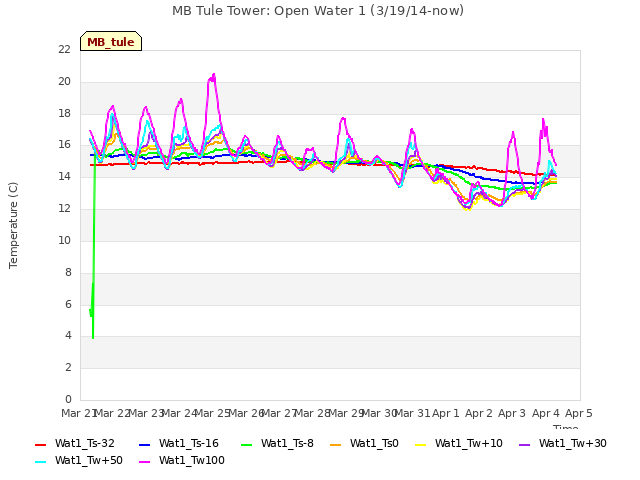Screen dimensions: 640x480
Task: Click the green dip near 4 degrees
Action: pos(93,336)
